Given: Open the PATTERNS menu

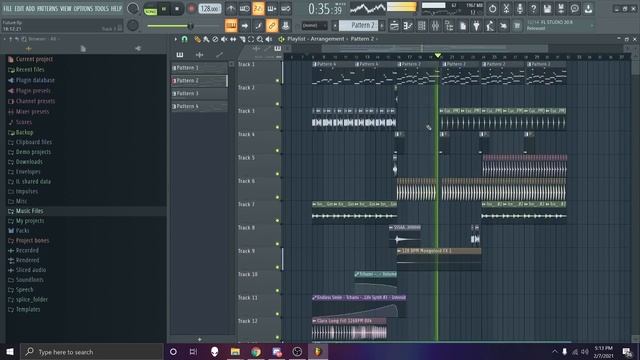Looking at the screenshot, I should [x=47, y=9].
